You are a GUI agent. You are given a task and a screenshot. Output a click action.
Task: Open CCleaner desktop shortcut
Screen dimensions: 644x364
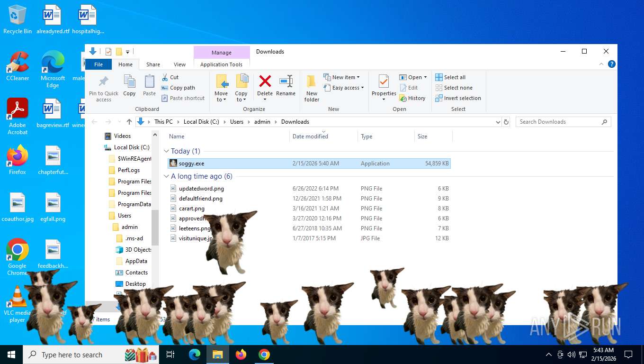coord(18,66)
